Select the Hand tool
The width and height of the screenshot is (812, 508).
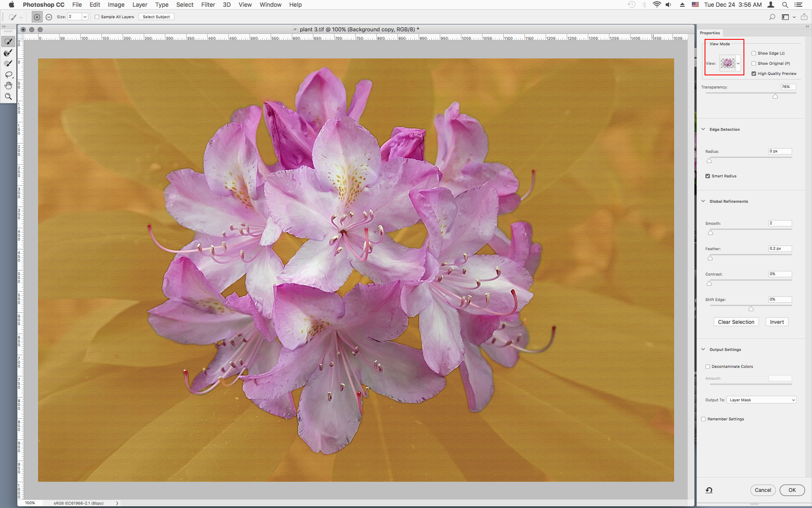[8, 85]
